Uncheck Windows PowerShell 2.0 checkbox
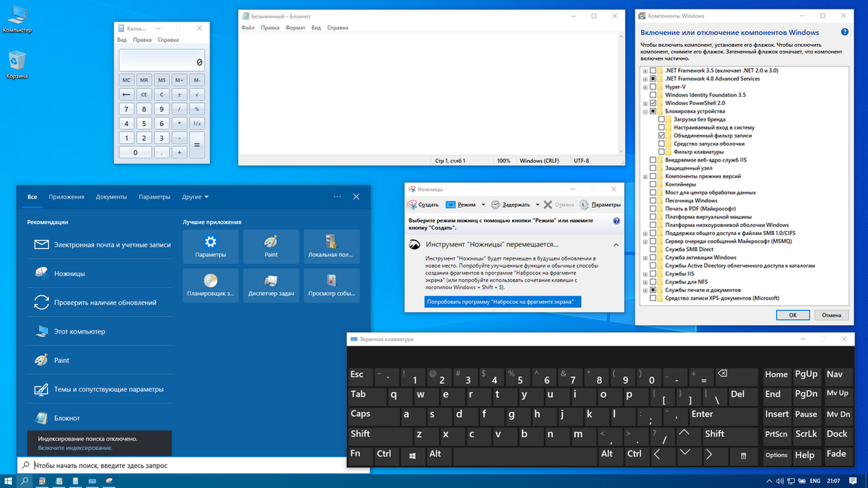 [x=653, y=103]
